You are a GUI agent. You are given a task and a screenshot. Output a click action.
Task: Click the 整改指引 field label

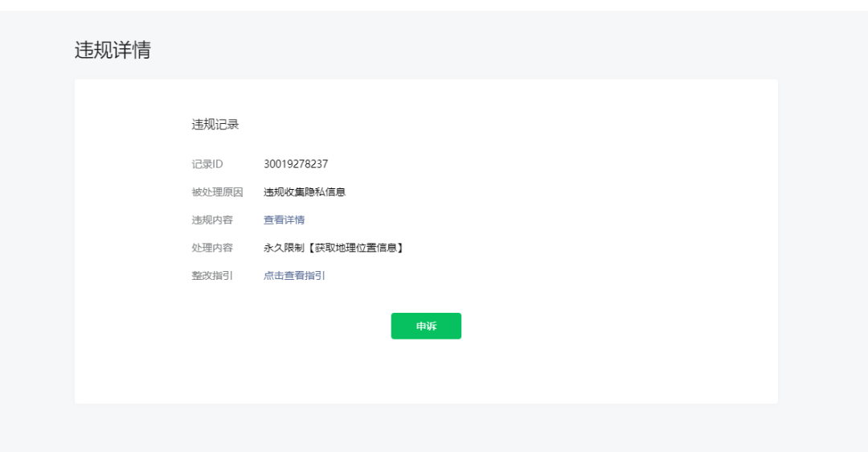tap(212, 275)
